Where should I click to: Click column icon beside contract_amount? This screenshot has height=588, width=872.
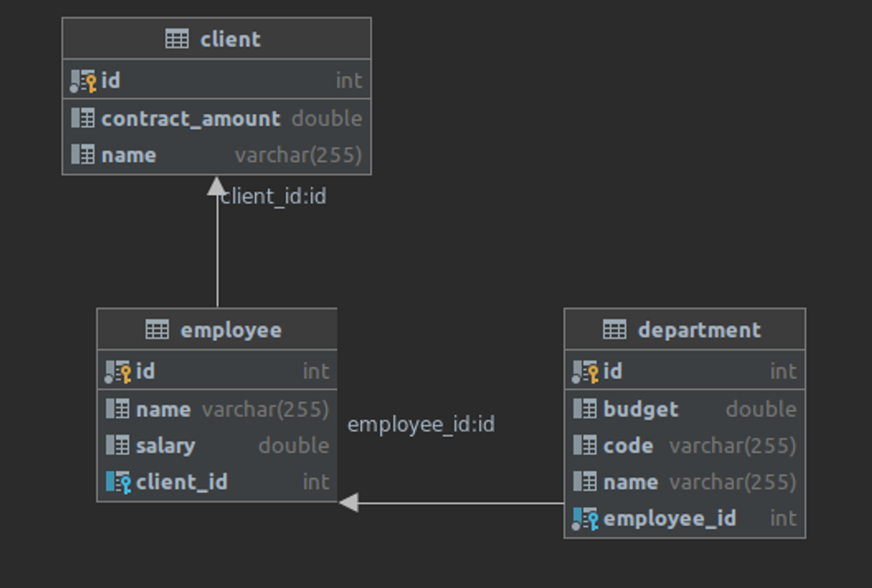(83, 118)
